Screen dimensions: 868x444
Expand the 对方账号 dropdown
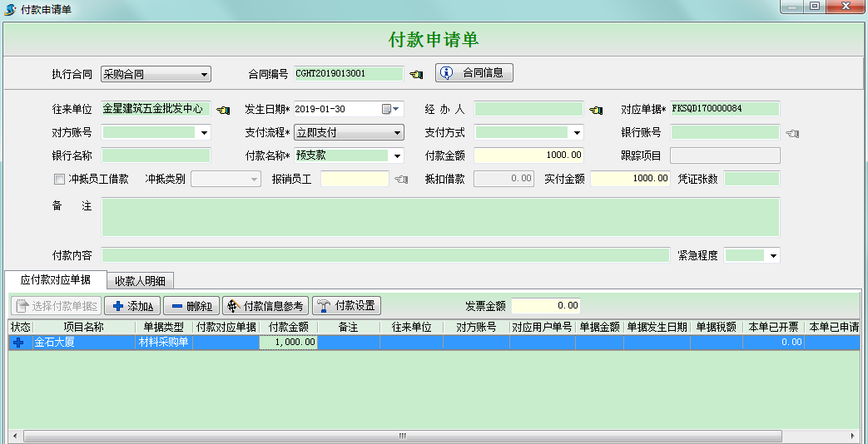coord(204,133)
